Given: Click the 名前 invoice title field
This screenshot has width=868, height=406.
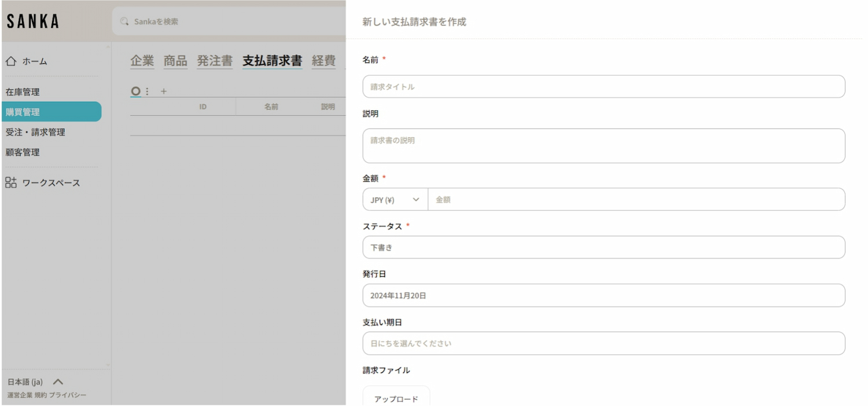Looking at the screenshot, I should (604, 87).
